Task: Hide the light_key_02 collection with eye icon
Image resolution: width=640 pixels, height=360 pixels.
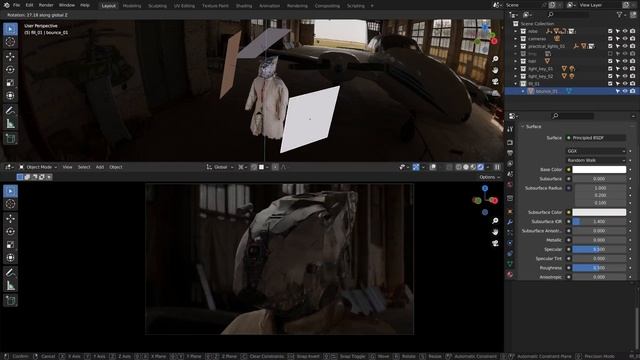Action: 625,76
